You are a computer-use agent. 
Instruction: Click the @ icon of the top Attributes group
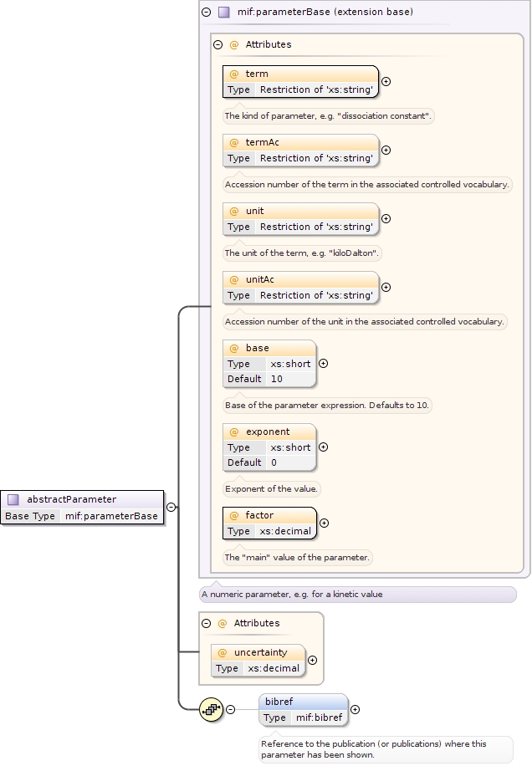[234, 44]
